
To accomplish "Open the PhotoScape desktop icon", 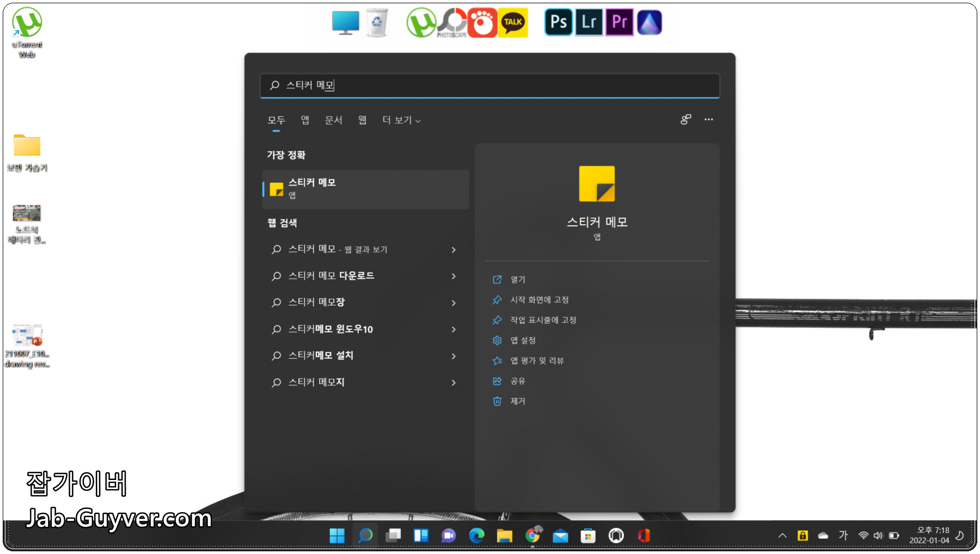I will [452, 22].
